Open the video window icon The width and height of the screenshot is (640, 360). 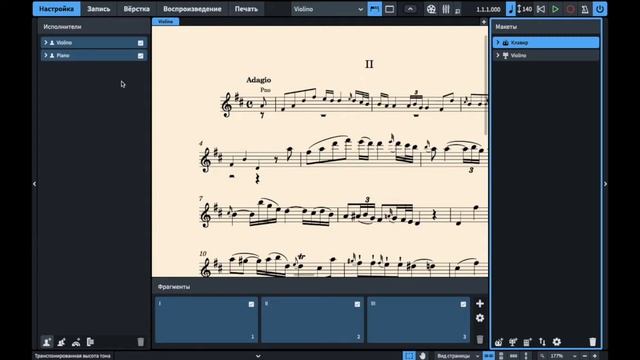(431, 9)
